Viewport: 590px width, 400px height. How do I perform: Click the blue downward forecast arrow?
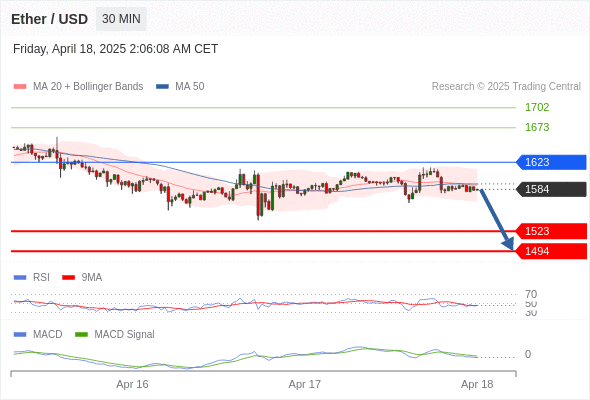[497, 220]
